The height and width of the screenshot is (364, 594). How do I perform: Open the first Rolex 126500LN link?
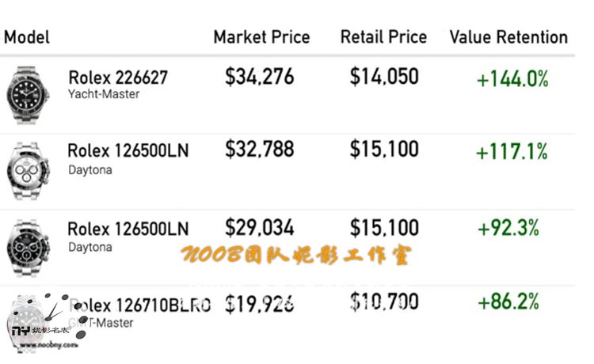pos(128,150)
